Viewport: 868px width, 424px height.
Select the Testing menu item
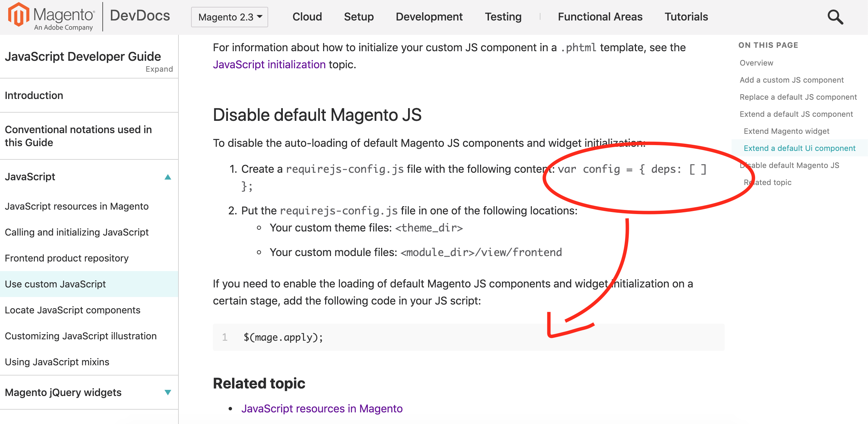(503, 17)
